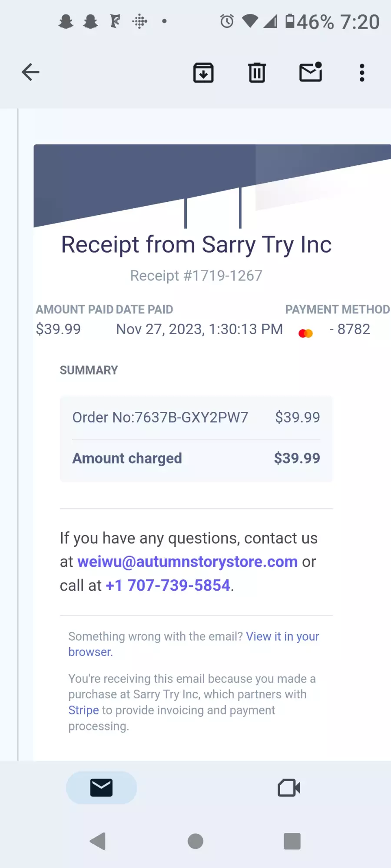Tap the battery indicator in status bar
Screen dimensions: 391x868
coord(290,21)
